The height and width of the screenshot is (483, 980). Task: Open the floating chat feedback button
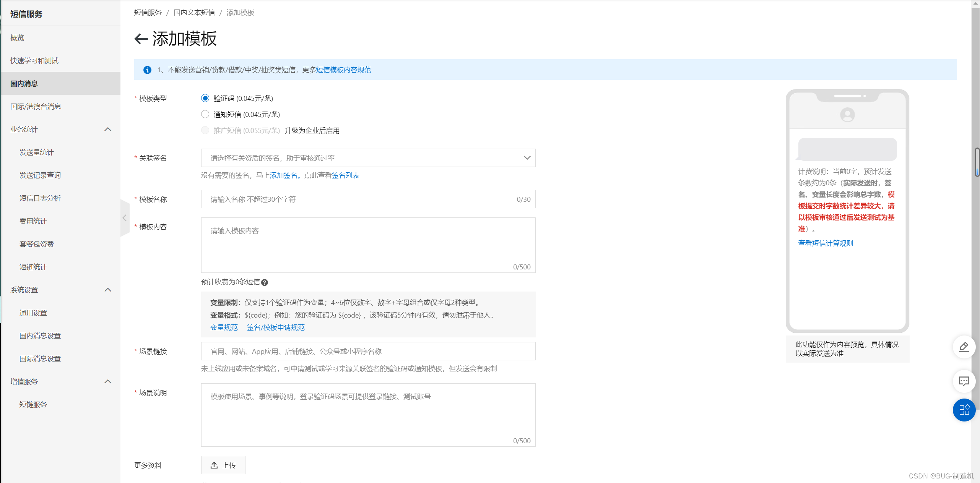click(964, 381)
